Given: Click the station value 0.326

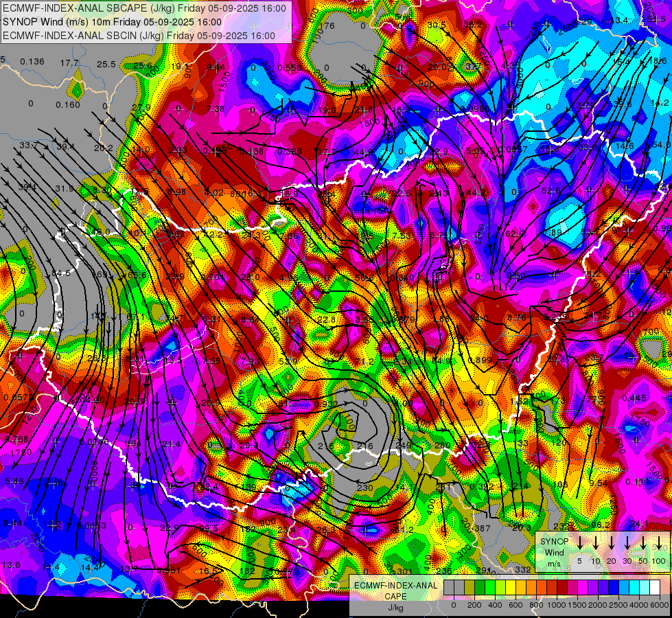Looking at the screenshot, I should pyautogui.click(x=289, y=151).
